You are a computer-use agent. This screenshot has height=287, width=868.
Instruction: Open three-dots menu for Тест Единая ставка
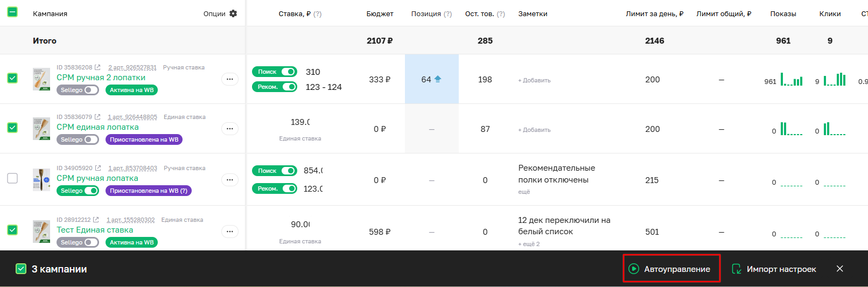230,232
